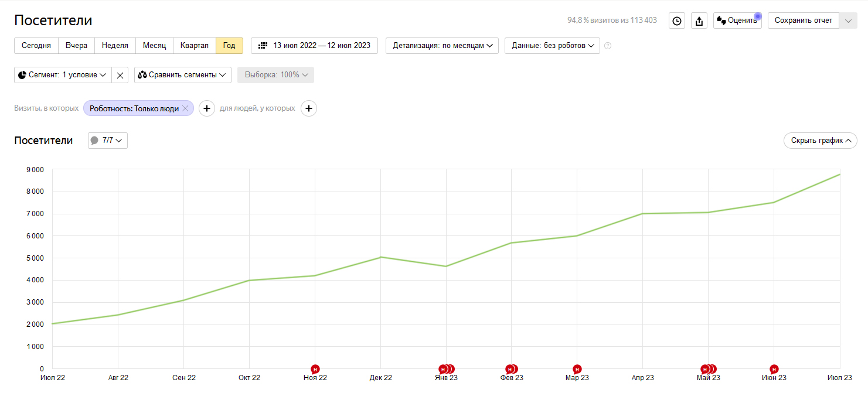Add people condition after 'для людей, у которых'
This screenshot has width=868, height=410.
pos(309,108)
